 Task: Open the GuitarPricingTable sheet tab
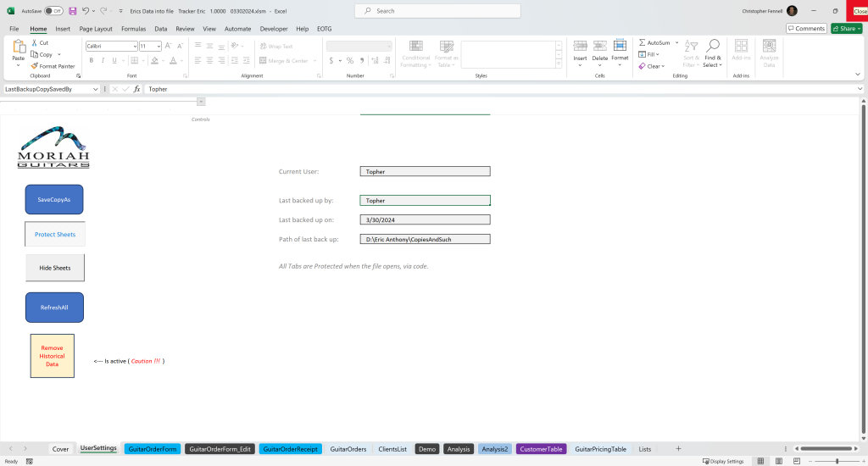click(601, 449)
